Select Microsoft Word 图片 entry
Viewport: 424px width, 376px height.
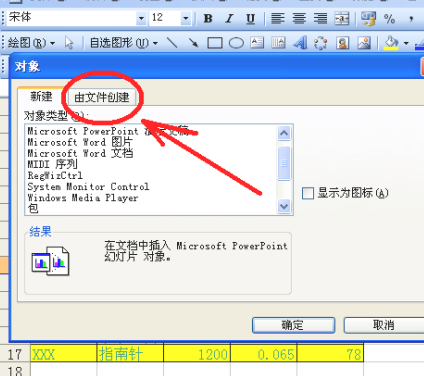point(151,142)
